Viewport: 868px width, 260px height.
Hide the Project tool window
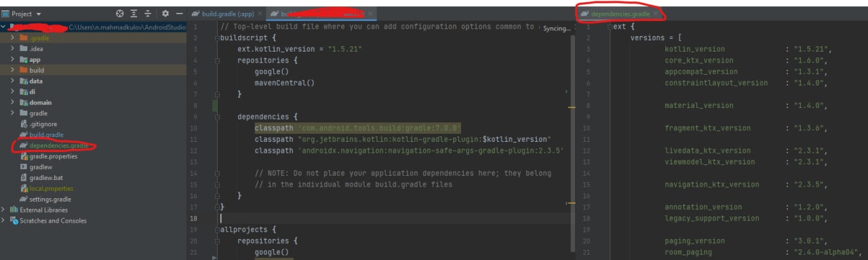point(179,14)
